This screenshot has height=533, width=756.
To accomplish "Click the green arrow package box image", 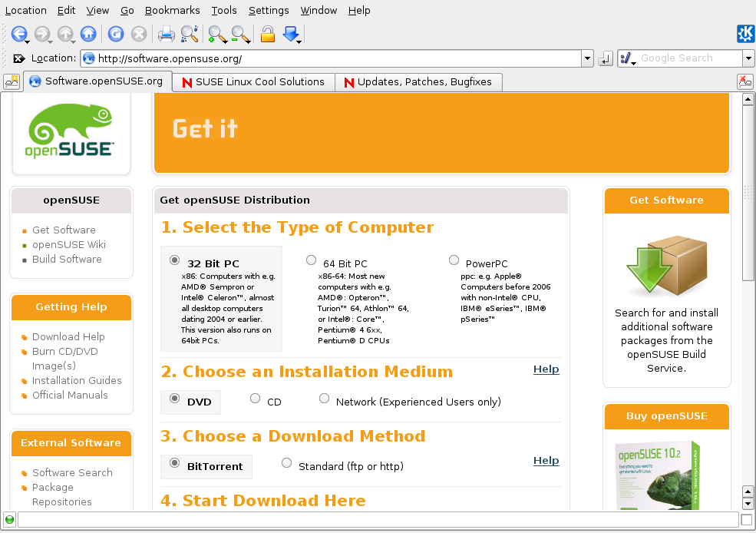I will click(x=666, y=266).
